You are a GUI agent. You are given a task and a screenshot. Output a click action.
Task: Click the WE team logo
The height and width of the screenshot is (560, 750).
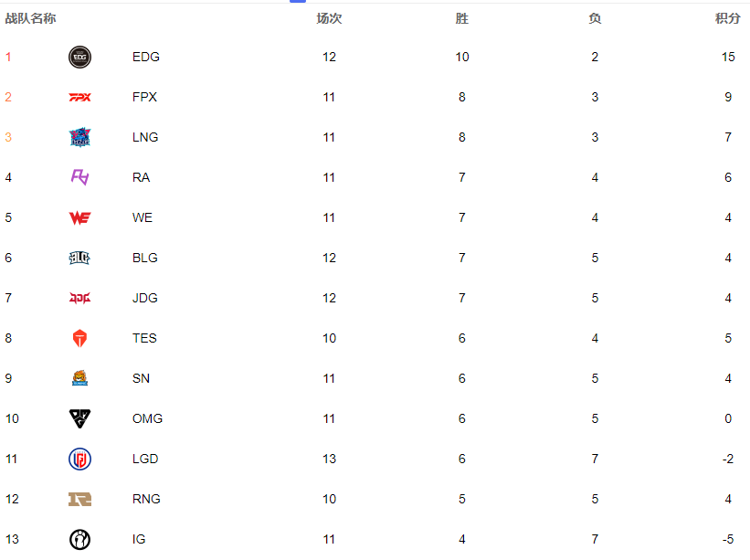79,218
